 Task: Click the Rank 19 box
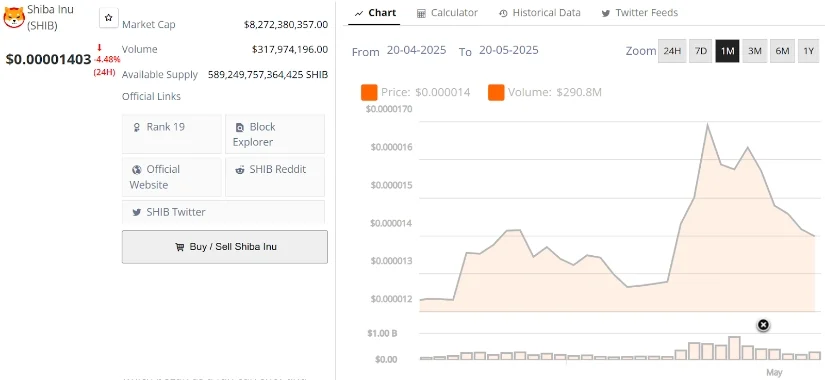pos(172,134)
